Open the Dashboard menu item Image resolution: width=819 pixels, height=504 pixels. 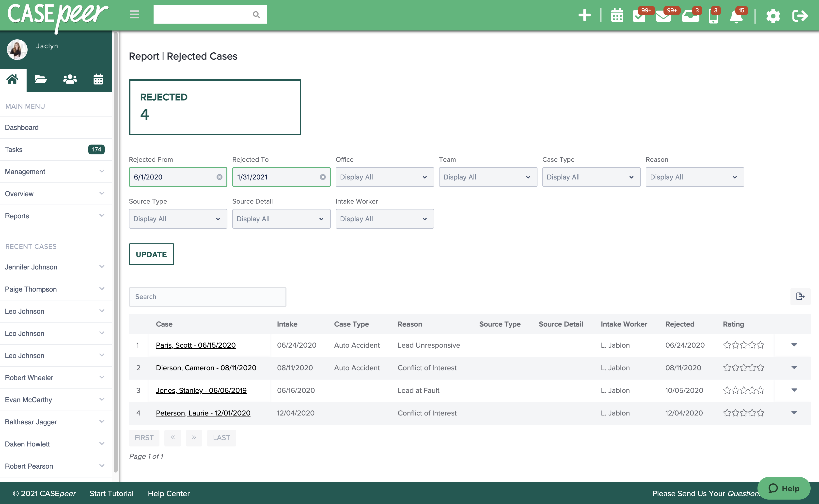pos(22,127)
